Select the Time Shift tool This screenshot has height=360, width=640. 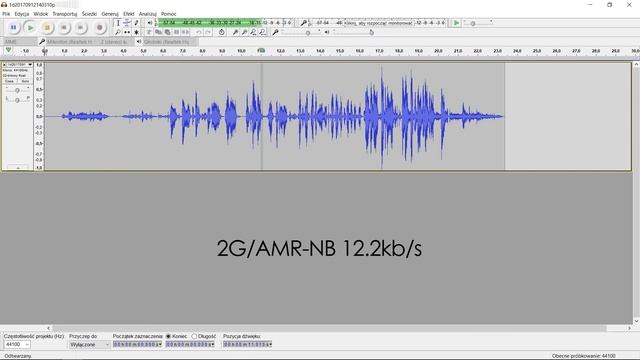click(x=127, y=32)
